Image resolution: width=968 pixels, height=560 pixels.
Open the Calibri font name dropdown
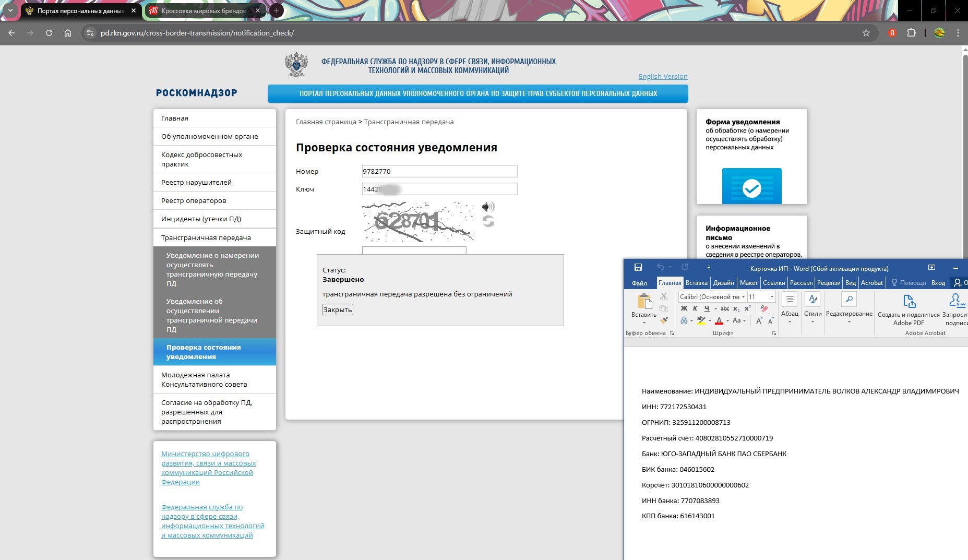743,297
